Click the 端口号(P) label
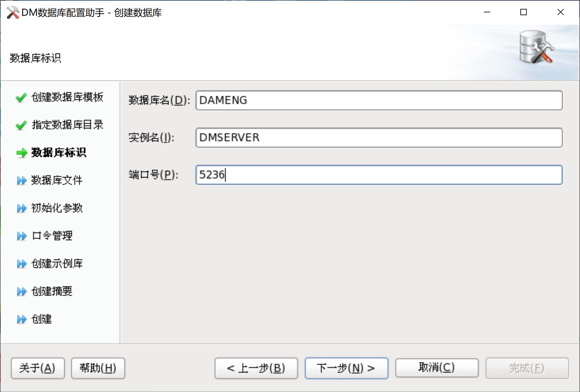580x392 pixels. [x=153, y=175]
